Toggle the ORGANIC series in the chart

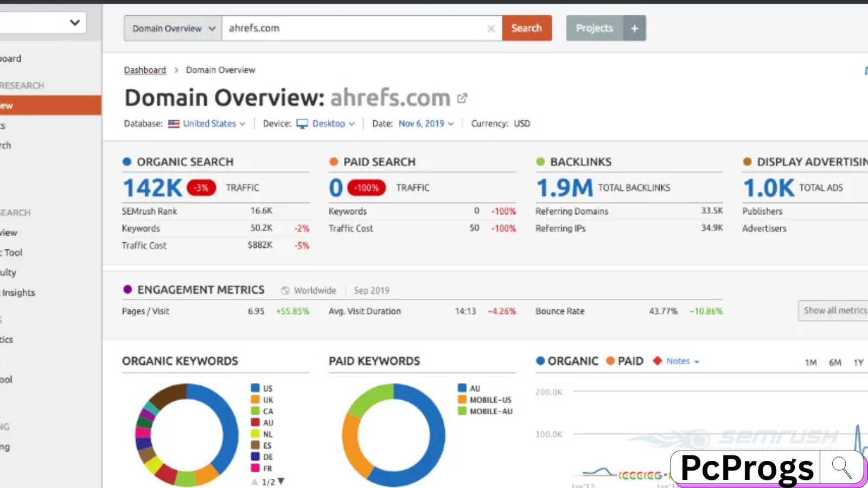coord(567,361)
